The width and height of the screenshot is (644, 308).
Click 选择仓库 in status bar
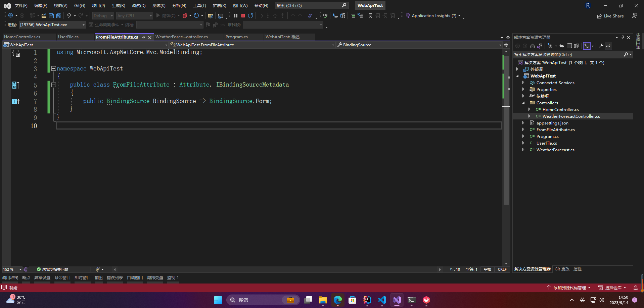click(613, 288)
